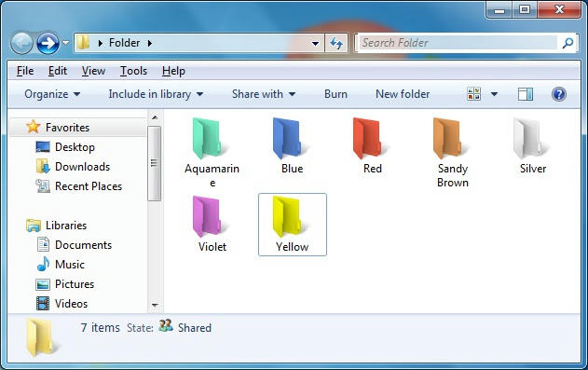
Task: Select the Violet folder icon
Action: click(x=209, y=216)
